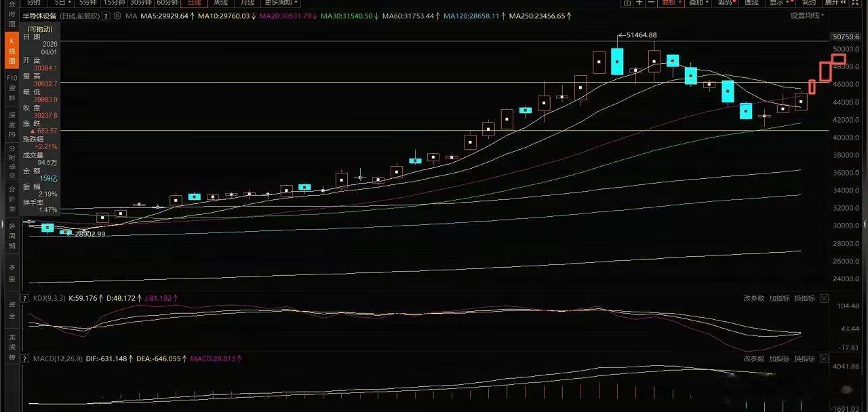Click 加指标 in the KDJ panel
Viewport: 868px width, 412px height.
click(779, 299)
